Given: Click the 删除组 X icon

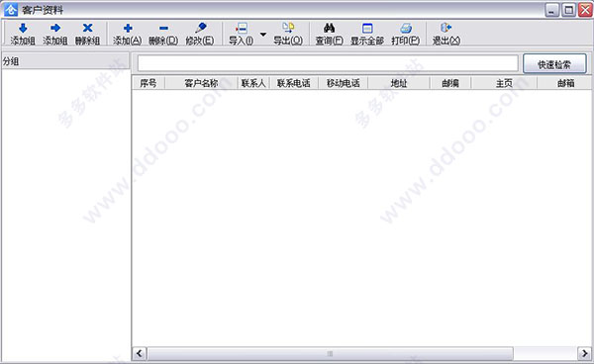Looking at the screenshot, I should pyautogui.click(x=87, y=28).
